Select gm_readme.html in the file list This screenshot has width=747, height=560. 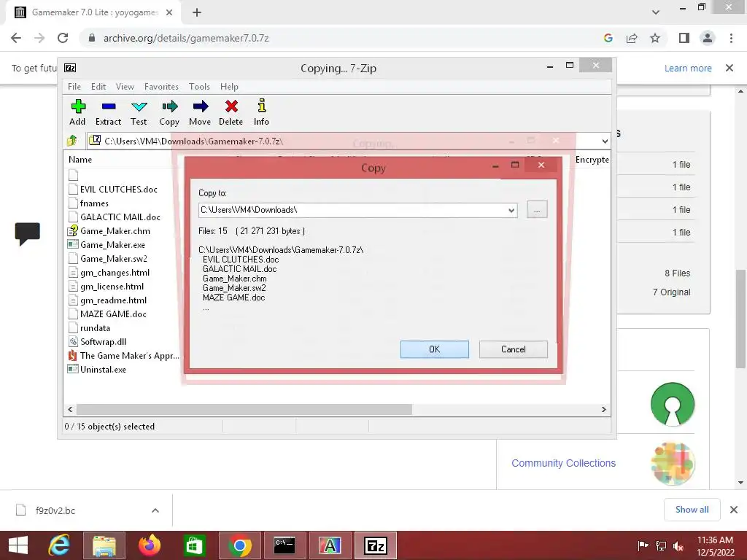coord(108,300)
